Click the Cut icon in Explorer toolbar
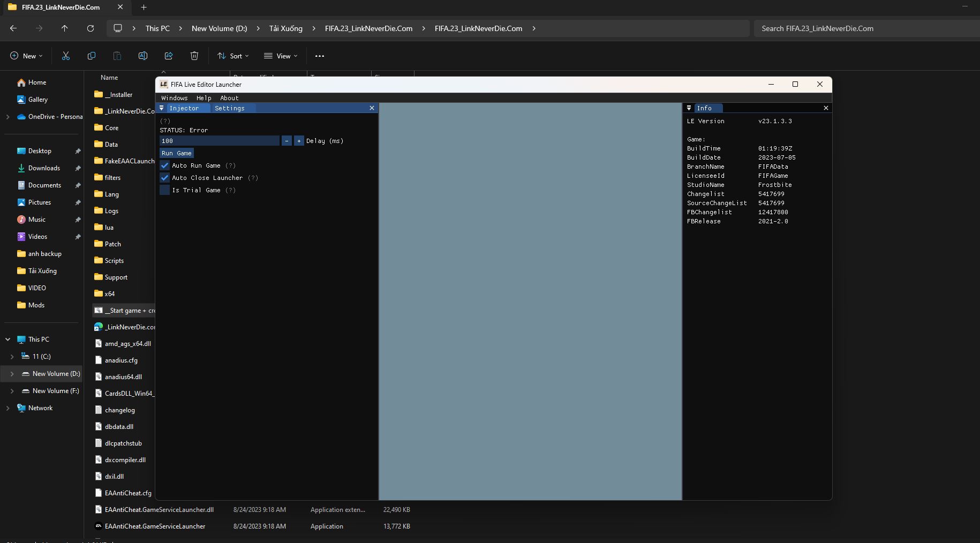This screenshot has width=980, height=543. [x=66, y=56]
